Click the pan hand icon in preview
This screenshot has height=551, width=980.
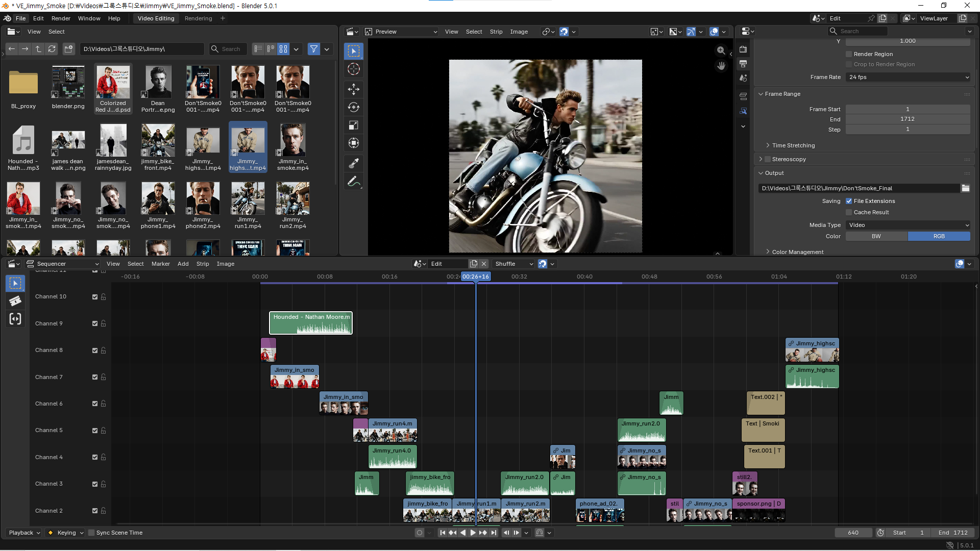point(721,66)
